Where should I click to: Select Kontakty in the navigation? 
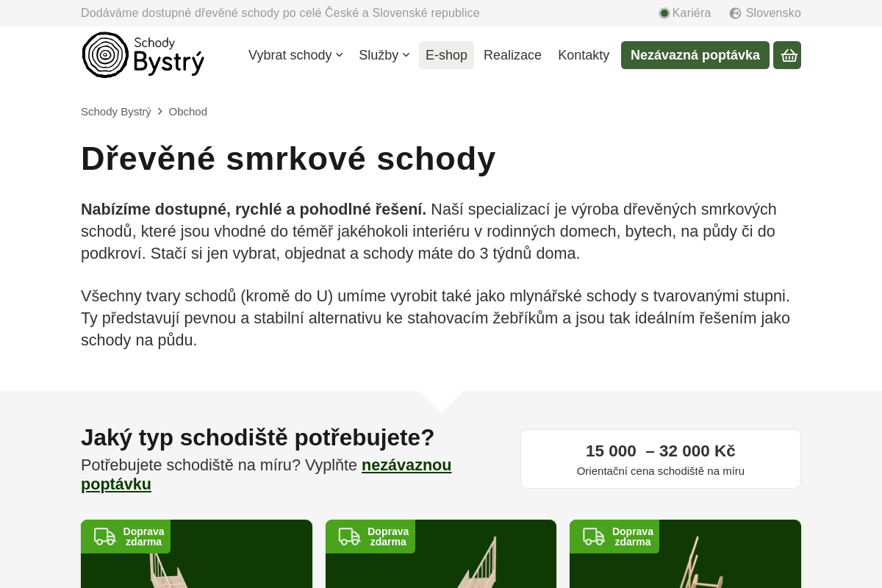point(584,55)
